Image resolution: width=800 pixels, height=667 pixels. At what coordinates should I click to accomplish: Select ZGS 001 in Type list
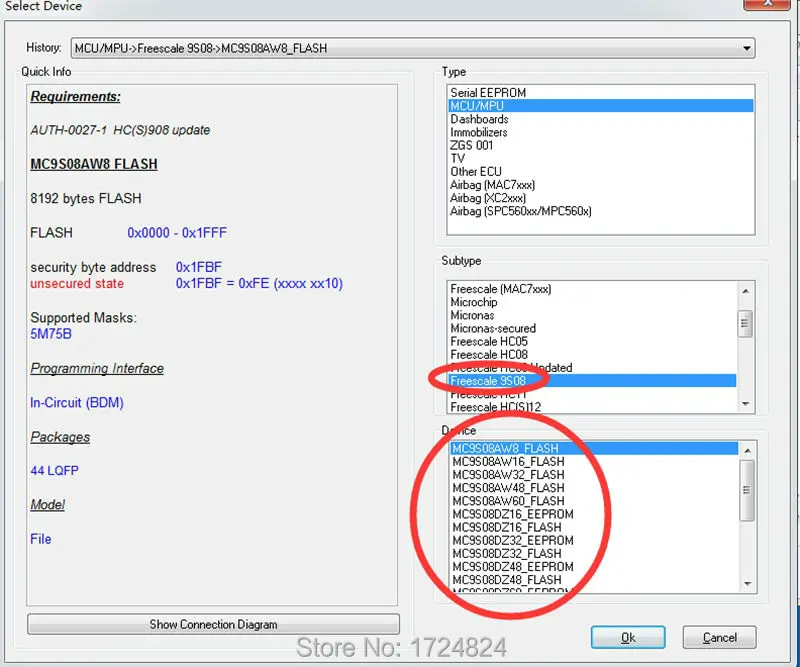click(x=601, y=145)
